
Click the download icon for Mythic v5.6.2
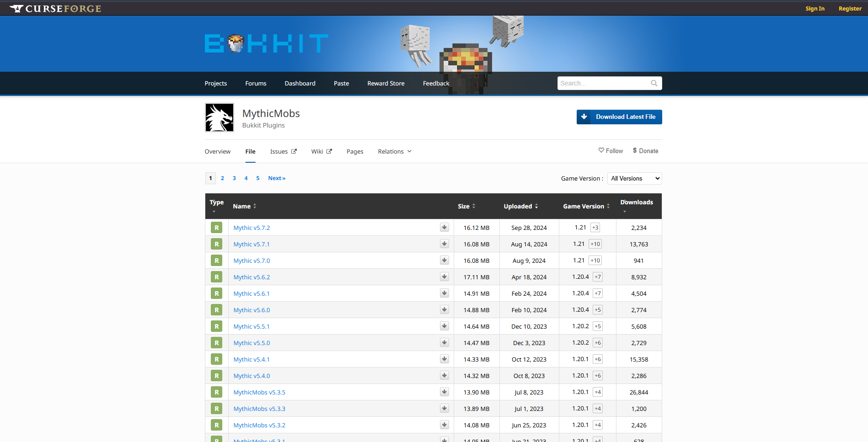445,277
